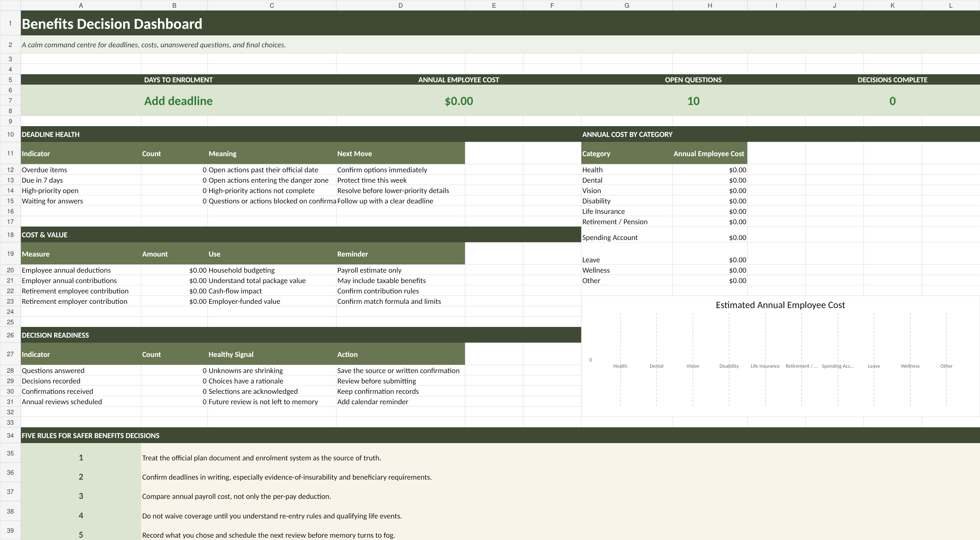The image size is (980, 540).
Task: Select the 'Overdue items' cell
Action: (x=81, y=170)
